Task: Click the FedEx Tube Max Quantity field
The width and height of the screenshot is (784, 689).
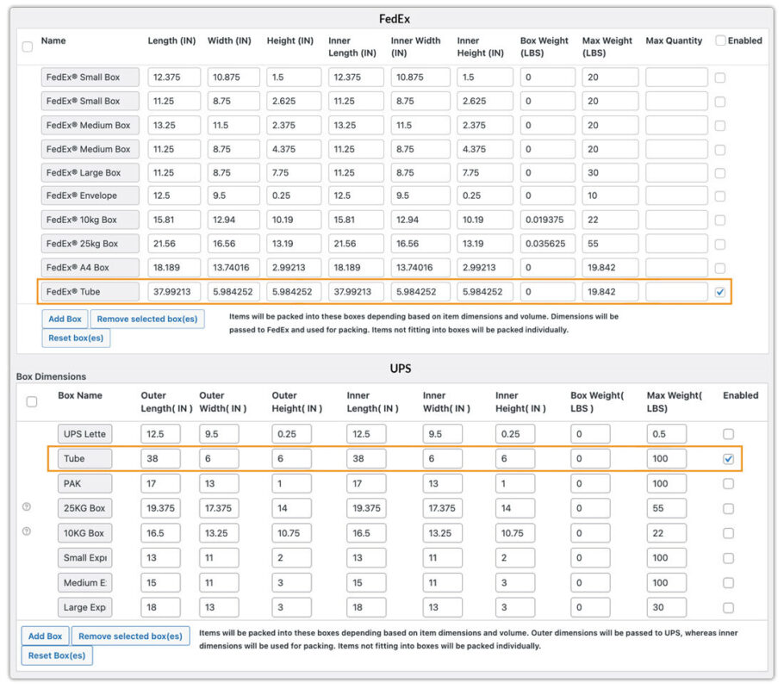Action: (676, 292)
